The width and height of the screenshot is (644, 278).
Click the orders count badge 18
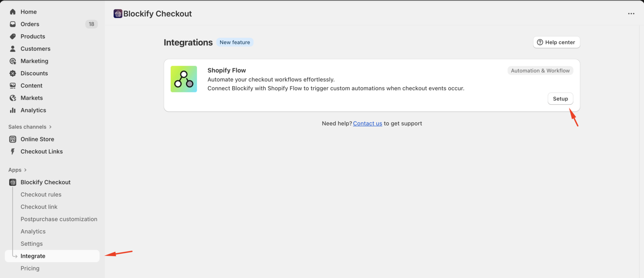pos(91,24)
